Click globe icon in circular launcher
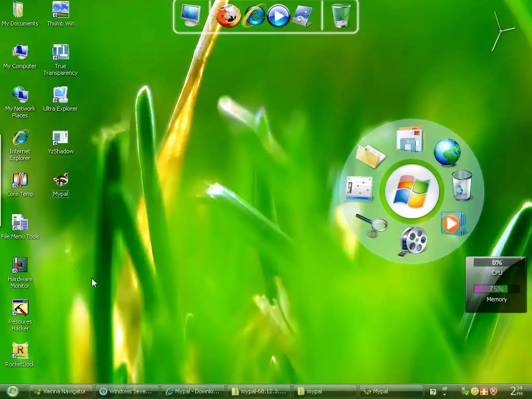This screenshot has width=532, height=399. click(x=447, y=152)
